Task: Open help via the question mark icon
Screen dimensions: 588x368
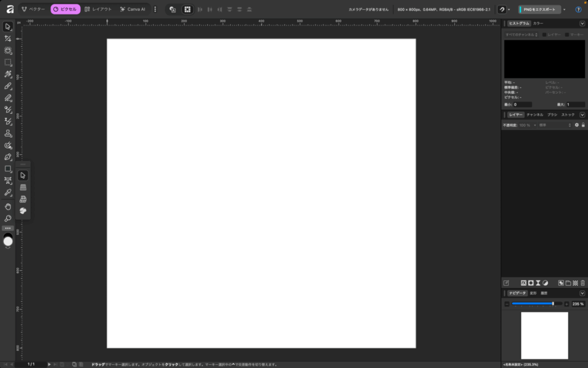Action: [578, 9]
